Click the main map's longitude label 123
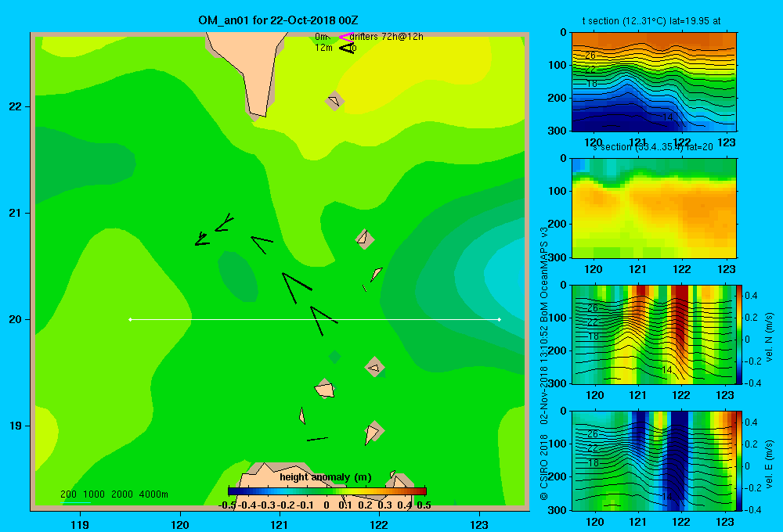Screen dimensions: 783x532 (x=479, y=524)
